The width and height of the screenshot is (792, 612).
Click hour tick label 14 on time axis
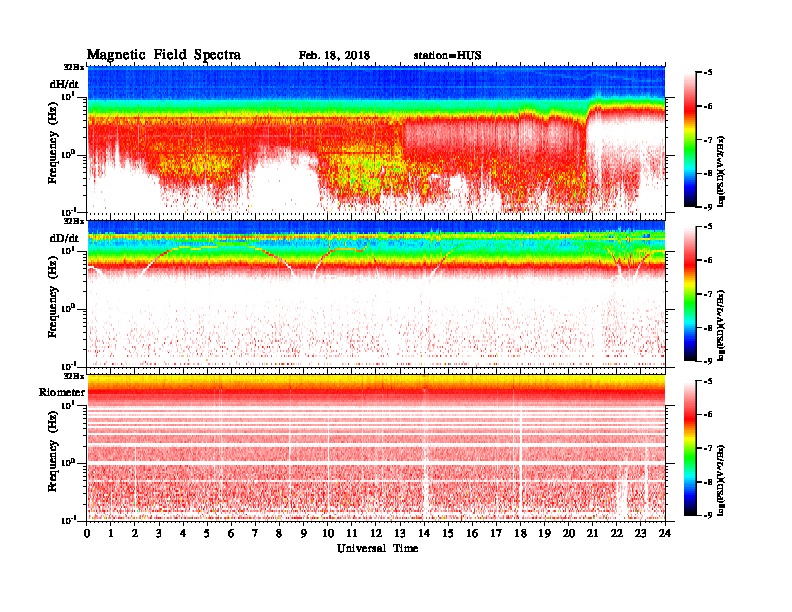point(424,533)
